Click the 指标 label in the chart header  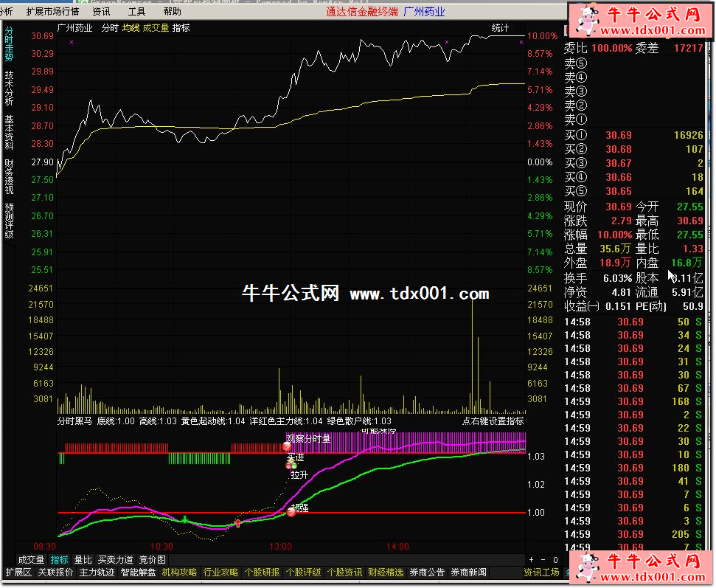coord(181,28)
